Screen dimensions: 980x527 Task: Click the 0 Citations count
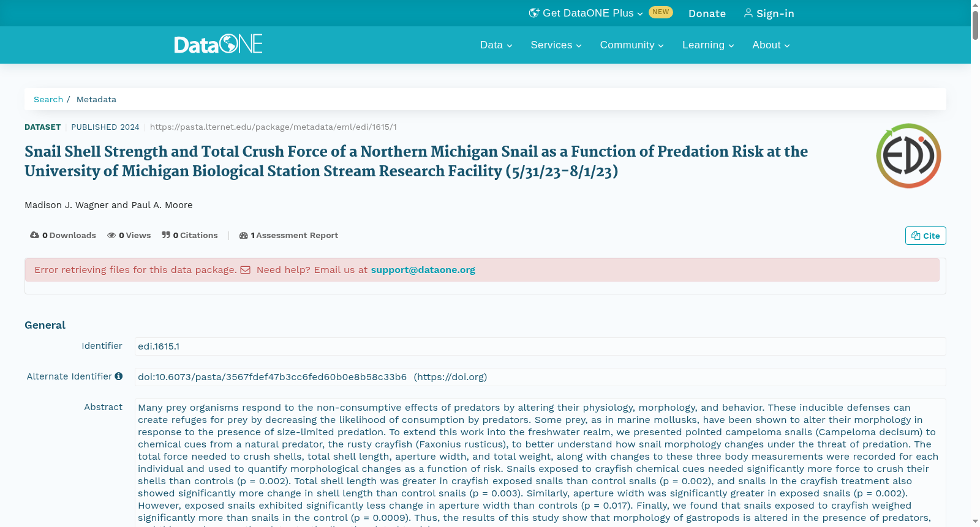coord(190,235)
